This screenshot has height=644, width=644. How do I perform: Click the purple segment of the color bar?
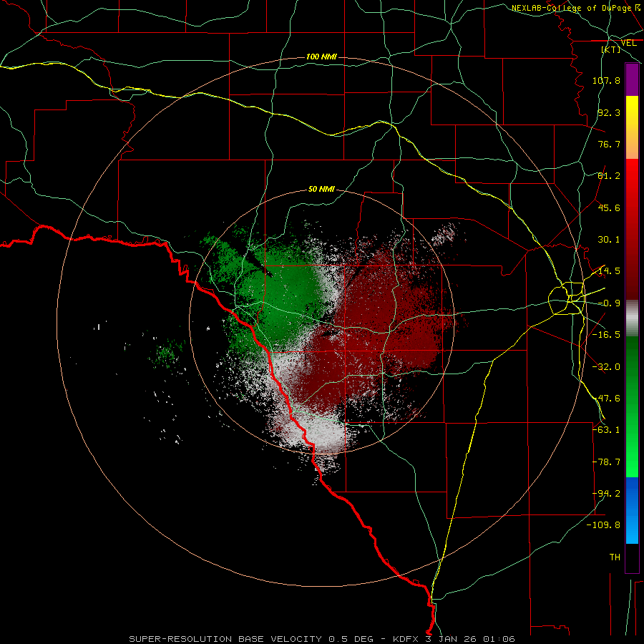[632, 79]
